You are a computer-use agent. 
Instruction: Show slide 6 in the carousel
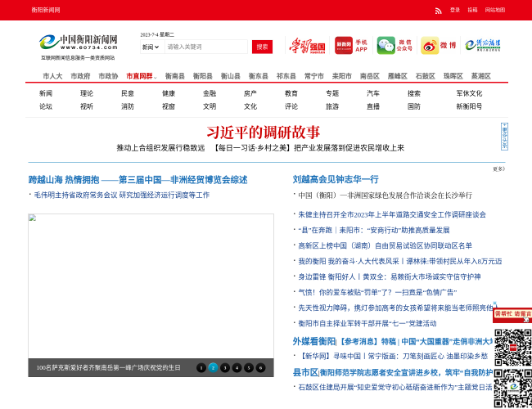coord(260,367)
